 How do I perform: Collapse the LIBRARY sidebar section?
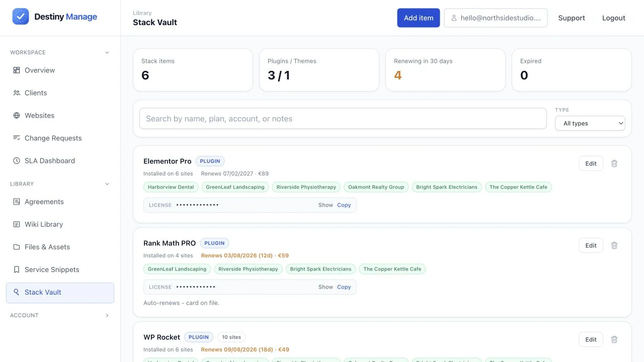(107, 184)
